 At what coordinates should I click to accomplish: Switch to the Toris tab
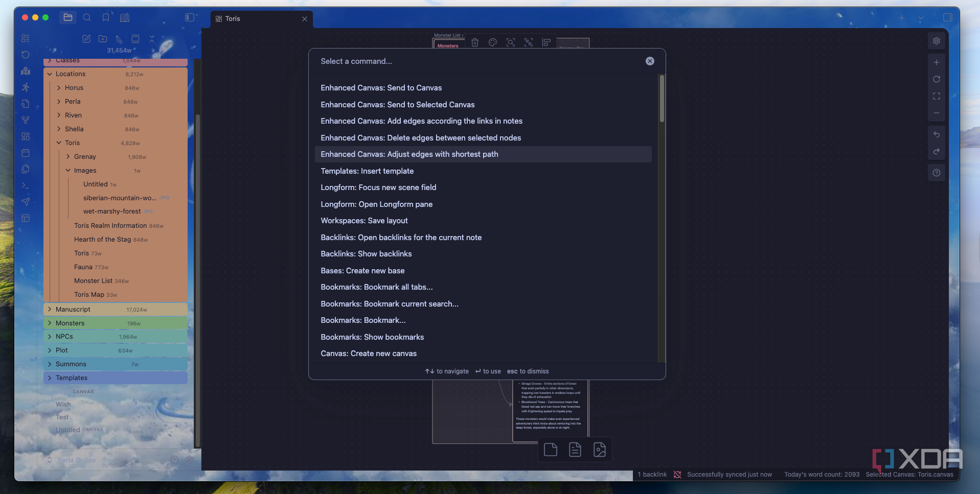[261, 19]
